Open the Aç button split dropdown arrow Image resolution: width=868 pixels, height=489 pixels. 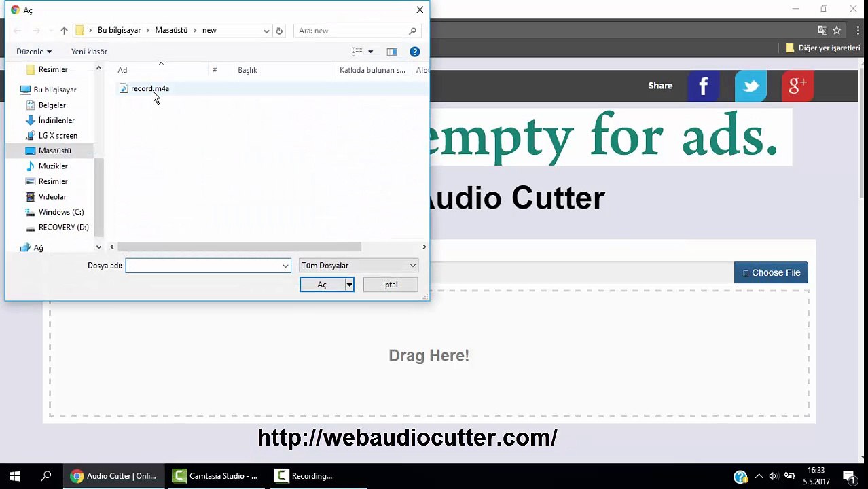click(350, 285)
